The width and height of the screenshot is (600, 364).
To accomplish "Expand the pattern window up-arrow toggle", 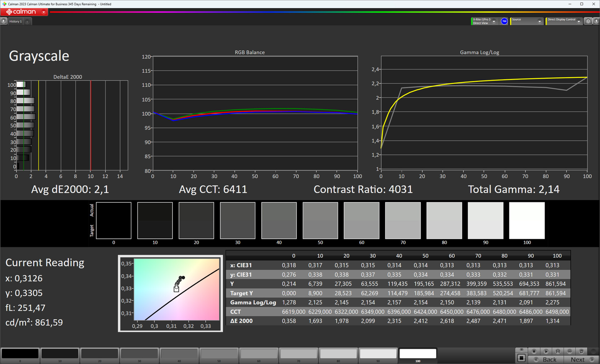I will point(521,350).
